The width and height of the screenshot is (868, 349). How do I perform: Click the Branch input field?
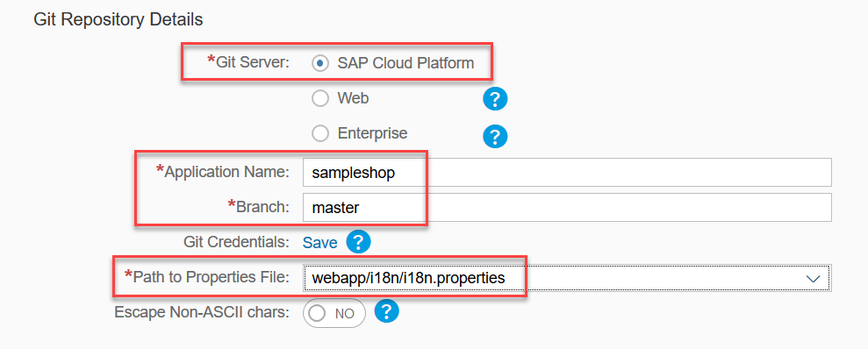tap(568, 208)
